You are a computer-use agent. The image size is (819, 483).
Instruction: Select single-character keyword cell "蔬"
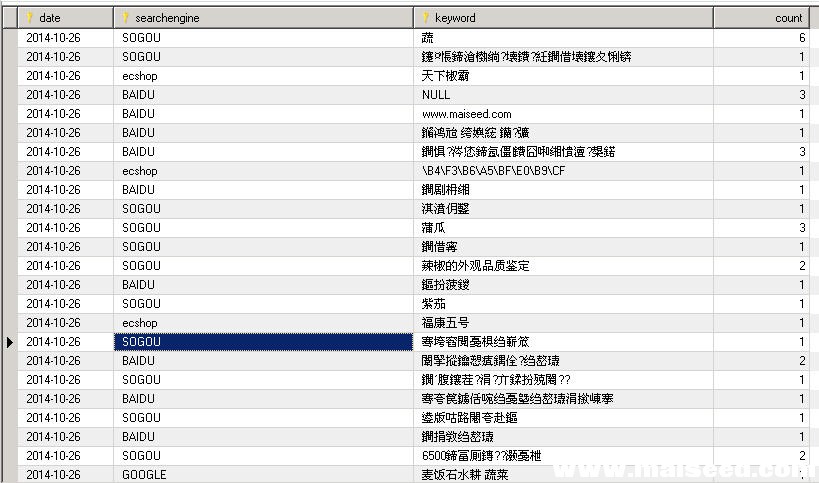pos(564,38)
